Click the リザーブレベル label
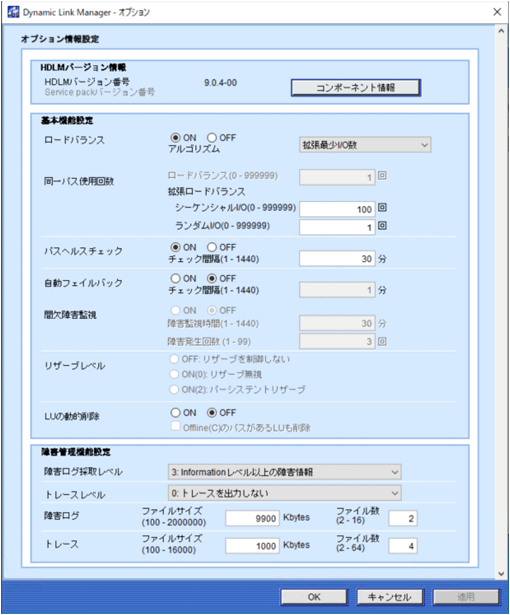 tap(75, 366)
